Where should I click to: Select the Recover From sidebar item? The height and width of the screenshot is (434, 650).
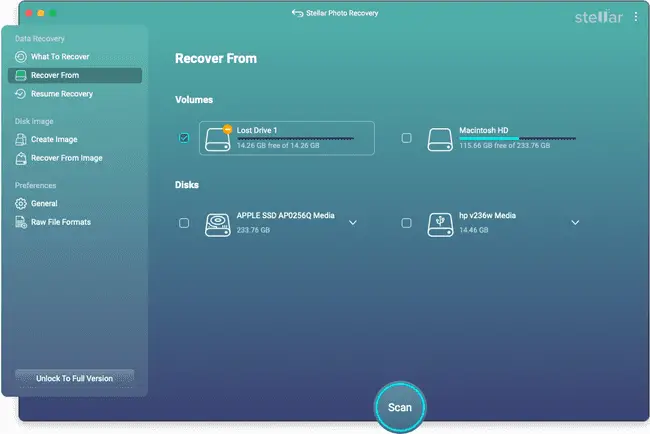75,75
